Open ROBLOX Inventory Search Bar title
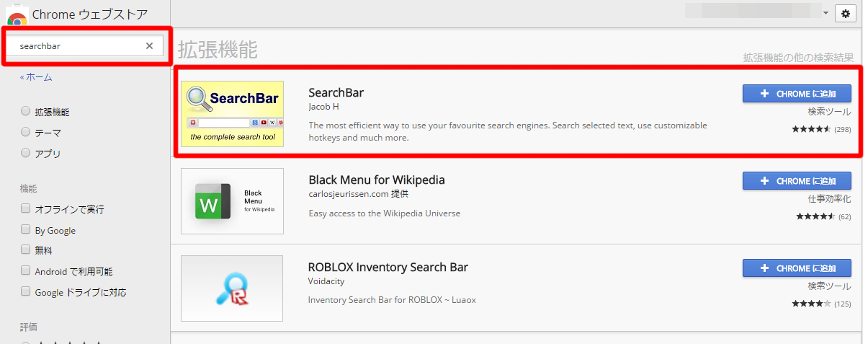The width and height of the screenshot is (868, 344). point(388,267)
